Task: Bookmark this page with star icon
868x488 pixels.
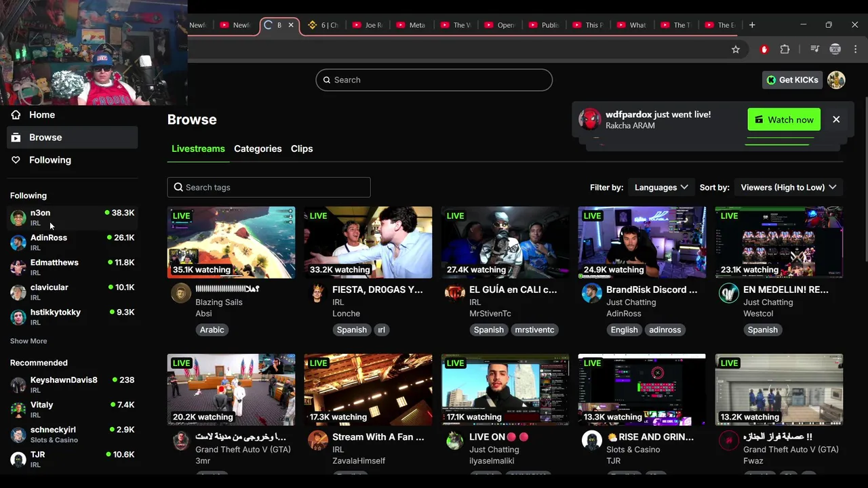Action: point(736,49)
